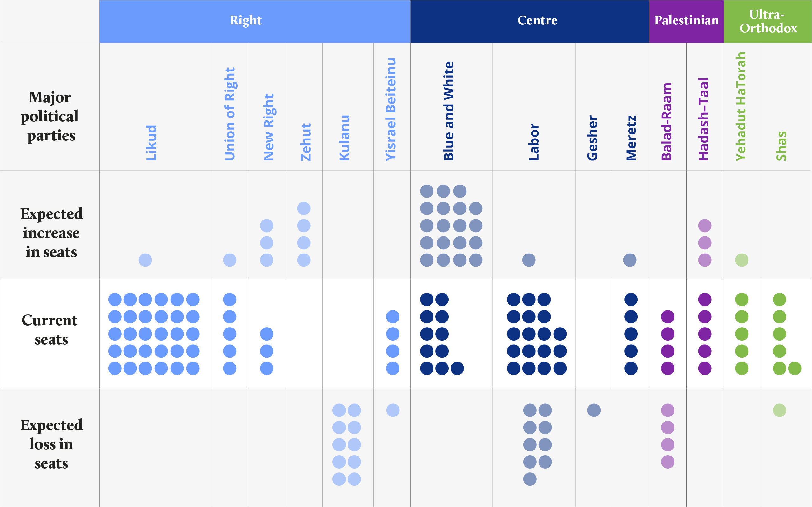Click Meretz's expected increase dot

coord(630,260)
